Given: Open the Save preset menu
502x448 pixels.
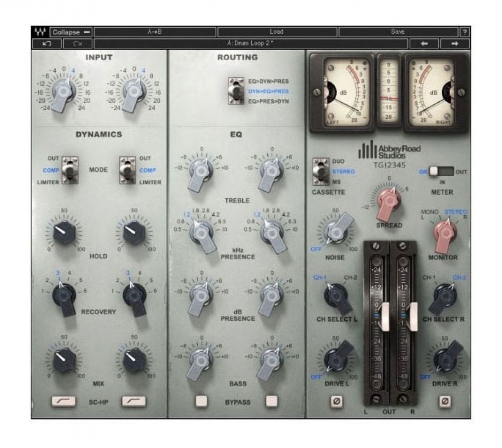Looking at the screenshot, I should pyautogui.click(x=398, y=32).
